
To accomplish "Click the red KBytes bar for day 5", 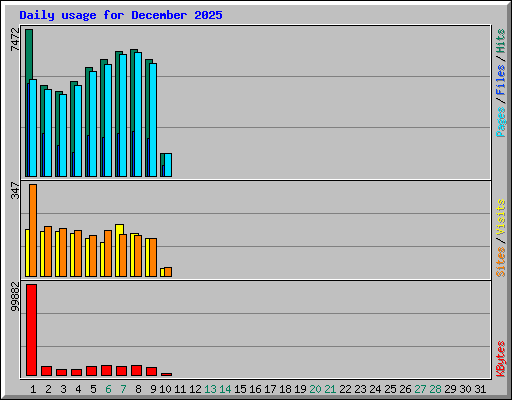I will pyautogui.click(x=91, y=371).
